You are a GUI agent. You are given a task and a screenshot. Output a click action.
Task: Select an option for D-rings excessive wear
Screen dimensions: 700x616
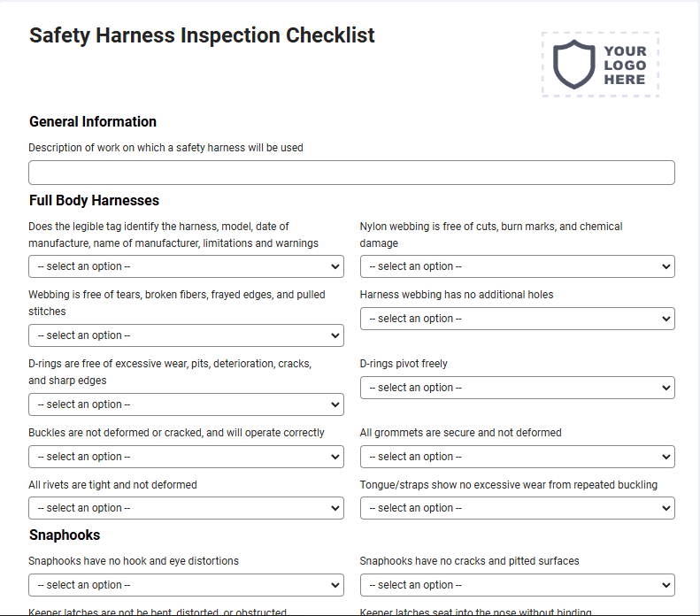tap(186, 404)
